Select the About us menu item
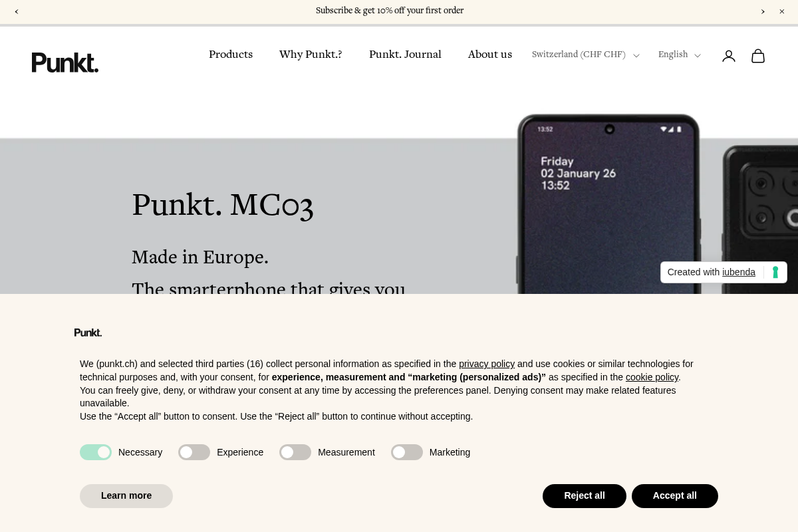Image resolution: width=798 pixels, height=532 pixels. (489, 55)
